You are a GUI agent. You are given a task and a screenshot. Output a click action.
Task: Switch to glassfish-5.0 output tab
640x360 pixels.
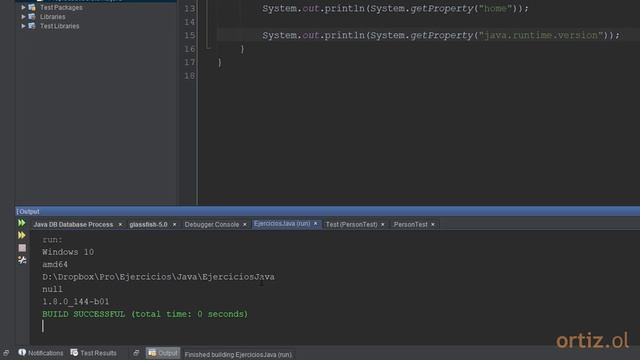pos(148,224)
